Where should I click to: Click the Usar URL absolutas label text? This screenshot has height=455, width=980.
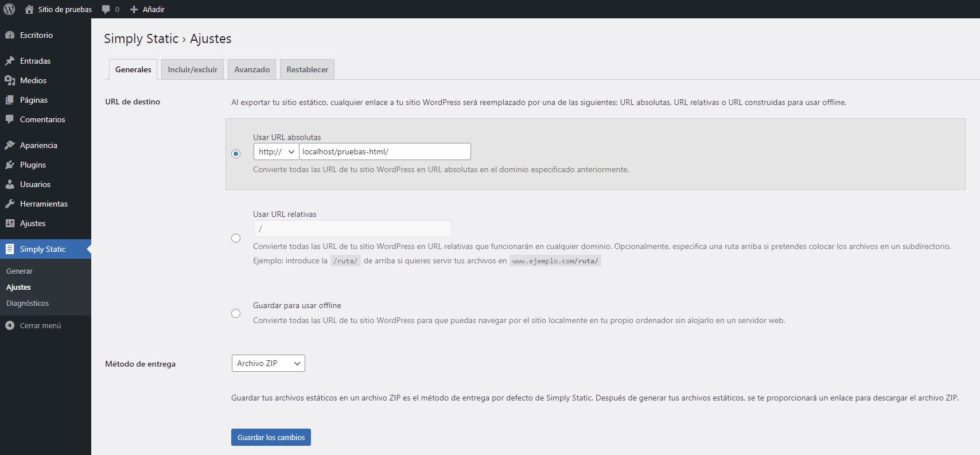(x=287, y=137)
